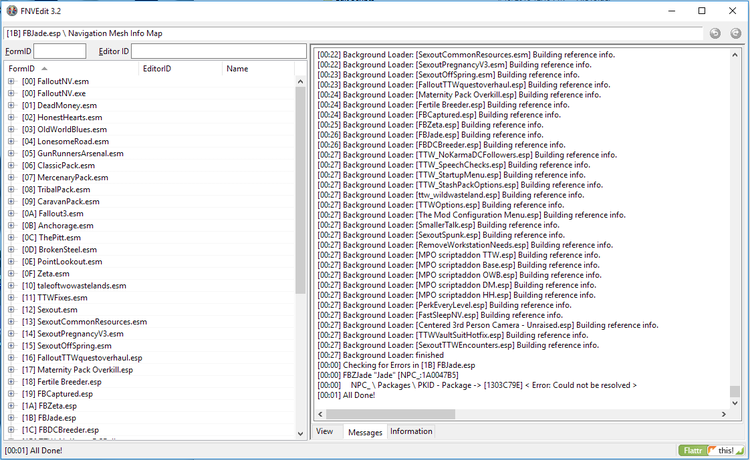Viewport: 750px width, 460px height.
Task: Click the 'All Done!' line in messages pane
Action: tap(346, 395)
